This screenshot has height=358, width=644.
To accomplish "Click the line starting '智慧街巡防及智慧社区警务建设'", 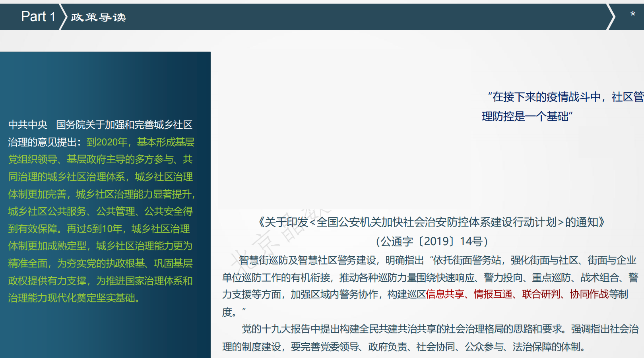I will 437,260.
